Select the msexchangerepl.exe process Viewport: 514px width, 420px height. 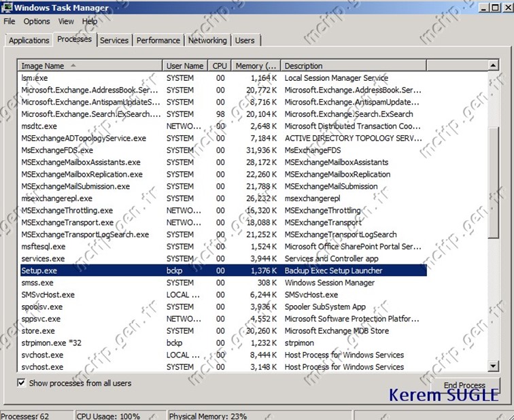pyautogui.click(x=223, y=198)
